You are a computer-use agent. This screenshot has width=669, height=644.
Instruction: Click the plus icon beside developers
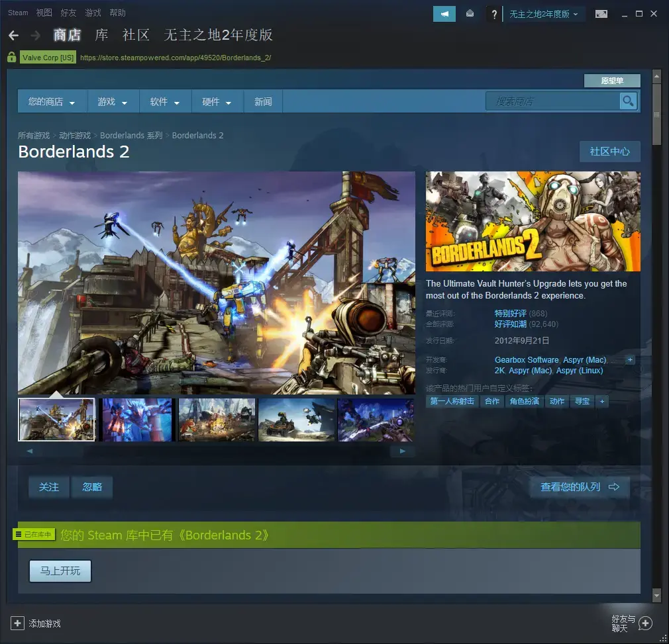point(630,359)
